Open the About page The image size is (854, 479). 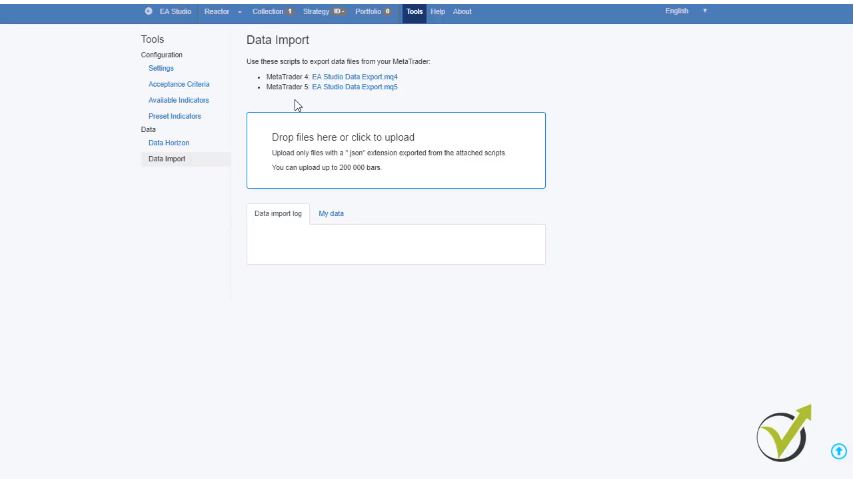click(x=462, y=11)
